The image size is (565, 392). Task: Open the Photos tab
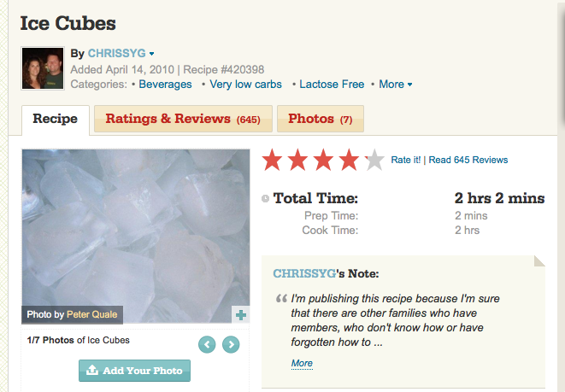pos(321,119)
